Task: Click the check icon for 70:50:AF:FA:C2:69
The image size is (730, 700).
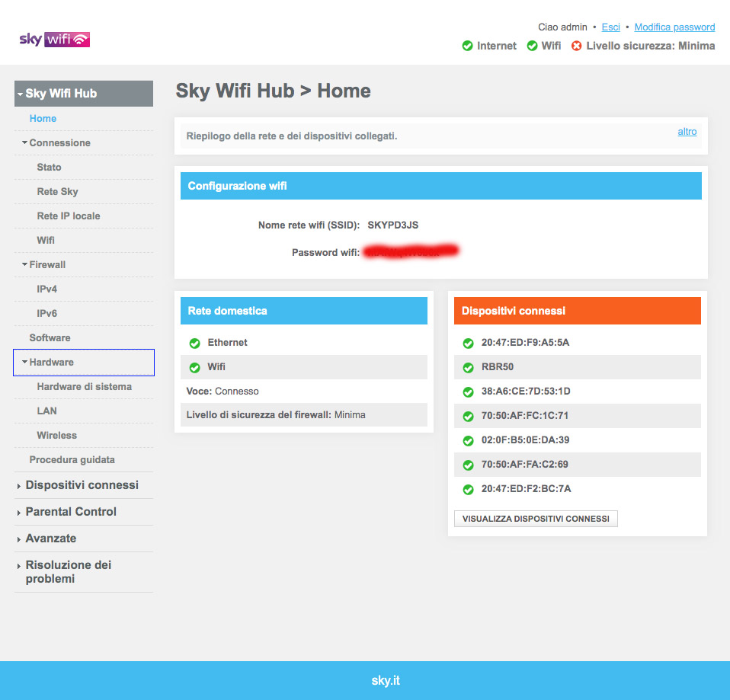Action: click(469, 465)
